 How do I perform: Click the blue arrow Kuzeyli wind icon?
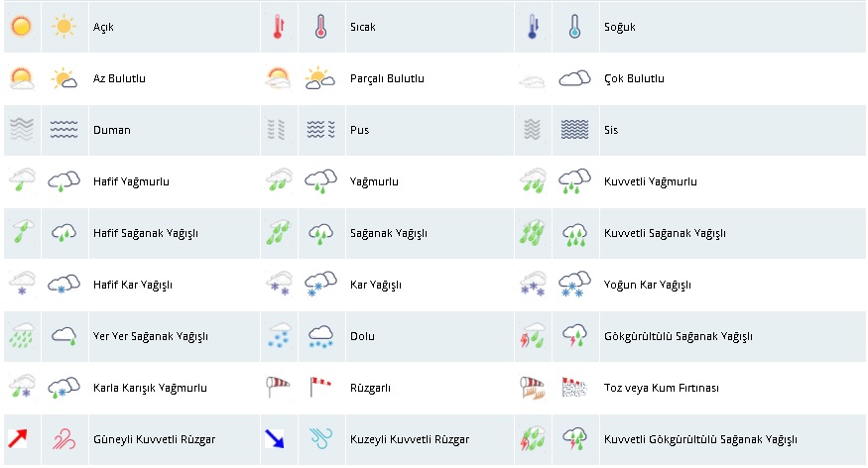[277, 438]
